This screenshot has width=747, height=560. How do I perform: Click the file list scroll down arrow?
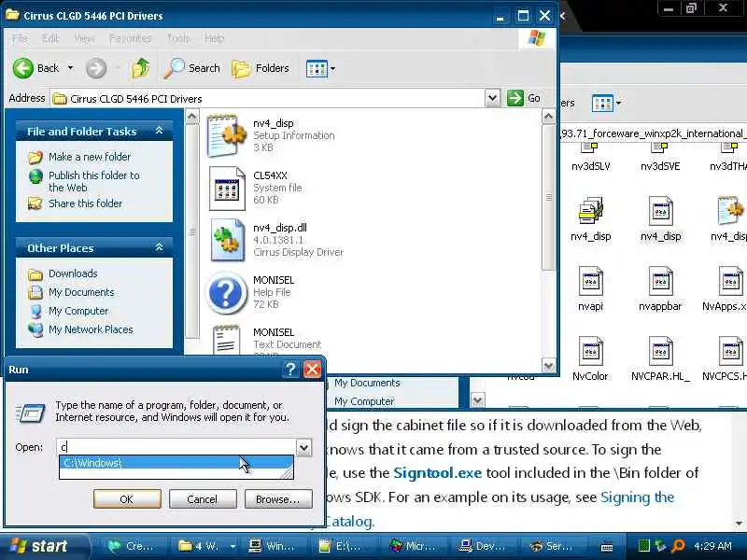click(x=548, y=366)
